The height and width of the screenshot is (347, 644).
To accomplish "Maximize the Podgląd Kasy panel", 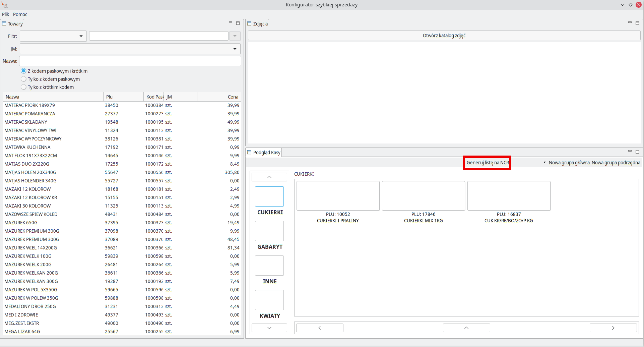I will pos(637,152).
